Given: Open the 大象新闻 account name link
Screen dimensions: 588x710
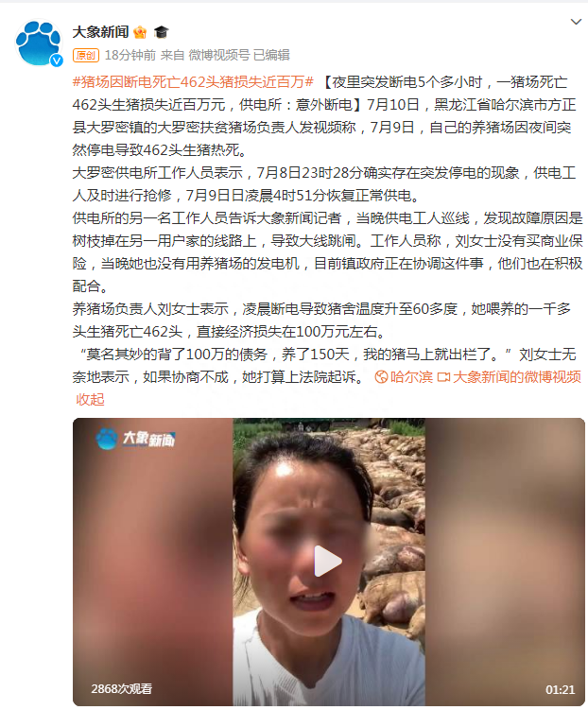Looking at the screenshot, I should pyautogui.click(x=100, y=32).
